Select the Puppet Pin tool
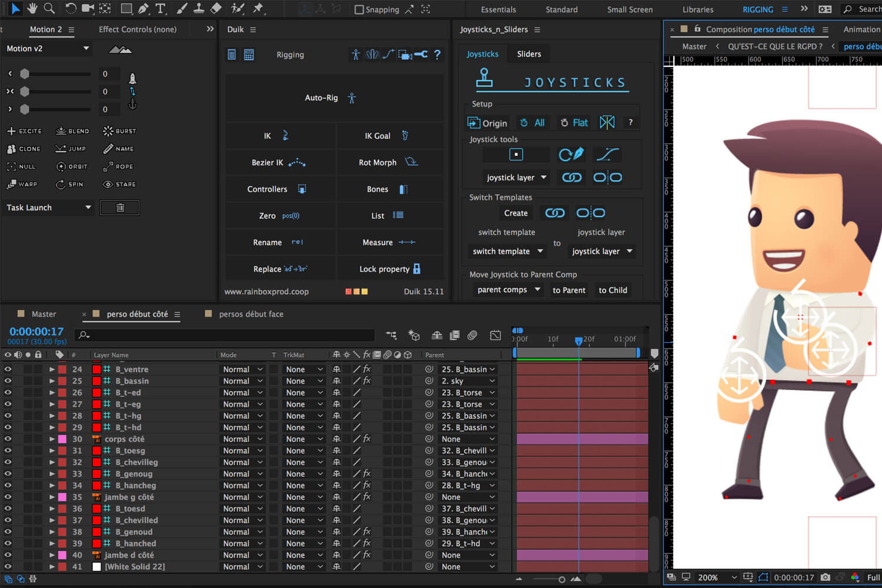 point(258,8)
